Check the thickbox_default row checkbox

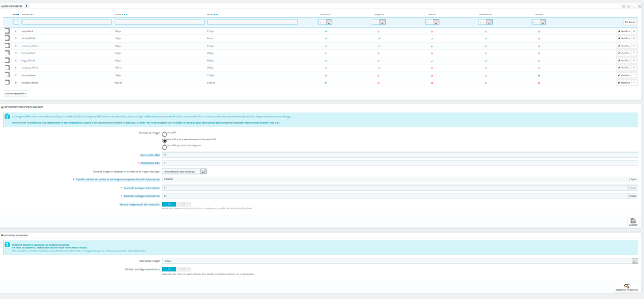(x=7, y=82)
